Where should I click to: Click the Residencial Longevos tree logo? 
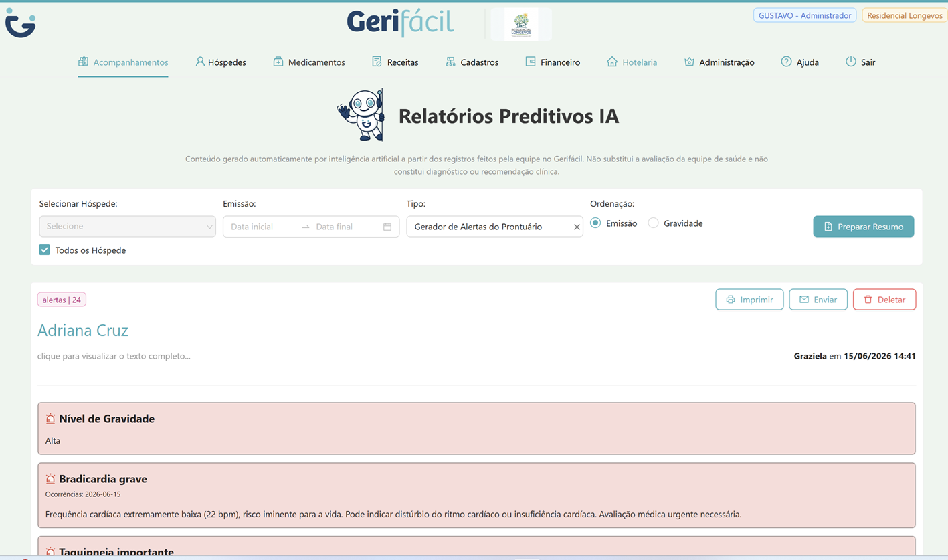coord(521,25)
